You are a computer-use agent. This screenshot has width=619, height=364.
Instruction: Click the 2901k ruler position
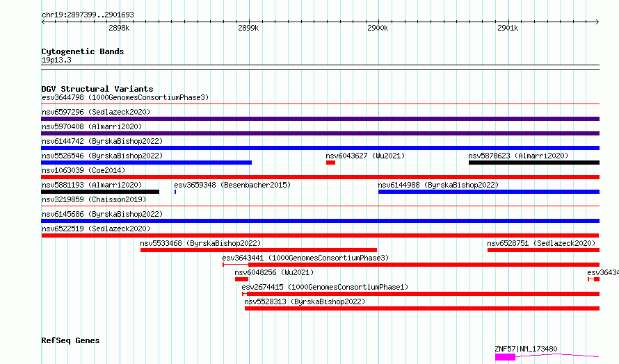[x=508, y=28]
